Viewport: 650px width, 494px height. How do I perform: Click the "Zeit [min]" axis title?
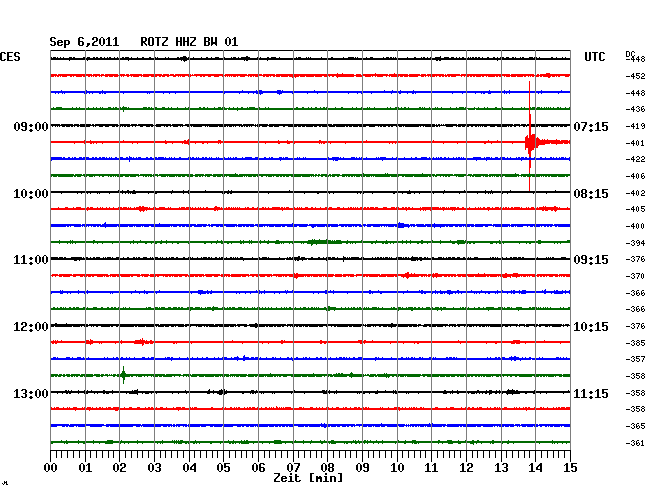click(308, 478)
